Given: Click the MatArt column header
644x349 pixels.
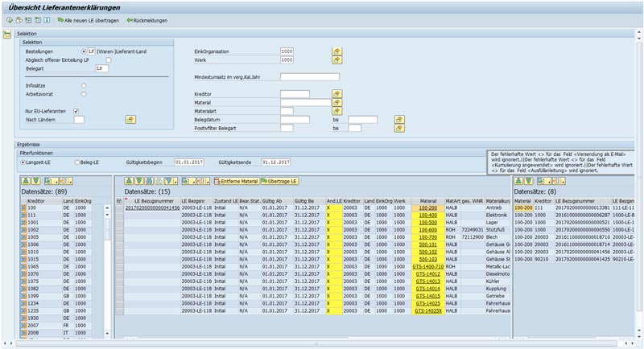Looking at the screenshot, I should pos(452,201).
